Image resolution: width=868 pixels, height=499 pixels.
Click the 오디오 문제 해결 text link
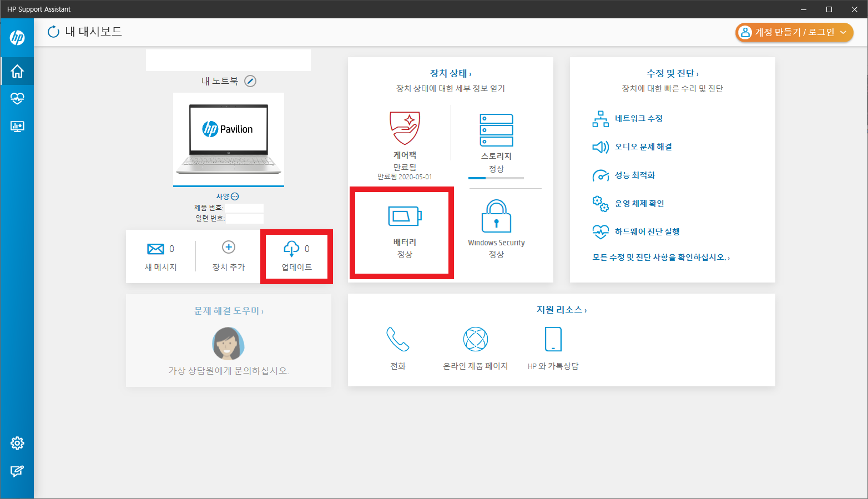pos(643,147)
